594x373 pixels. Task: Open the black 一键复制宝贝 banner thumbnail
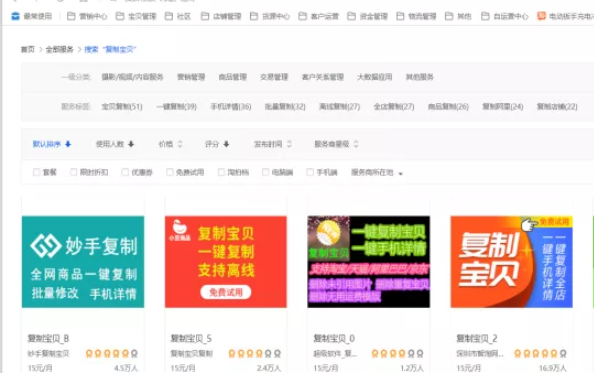pyautogui.click(x=369, y=262)
